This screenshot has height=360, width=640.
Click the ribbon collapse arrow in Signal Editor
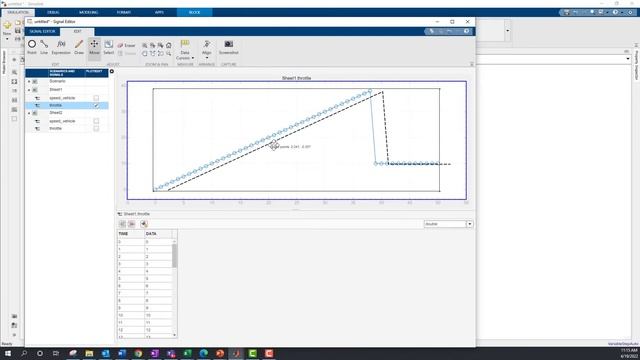tap(472, 64)
